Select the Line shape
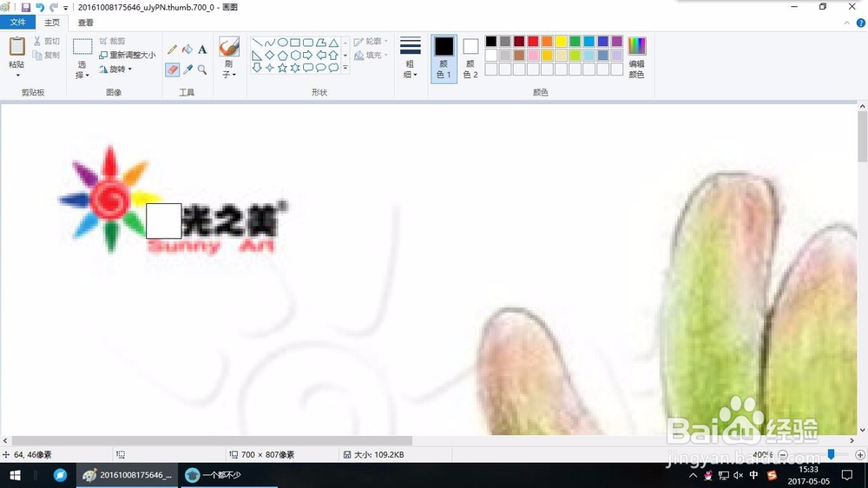 click(257, 43)
